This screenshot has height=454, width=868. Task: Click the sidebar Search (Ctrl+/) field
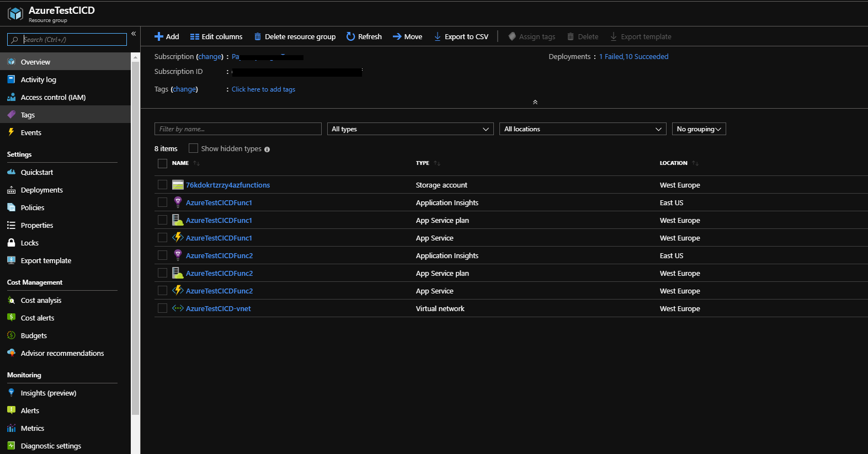coord(67,40)
